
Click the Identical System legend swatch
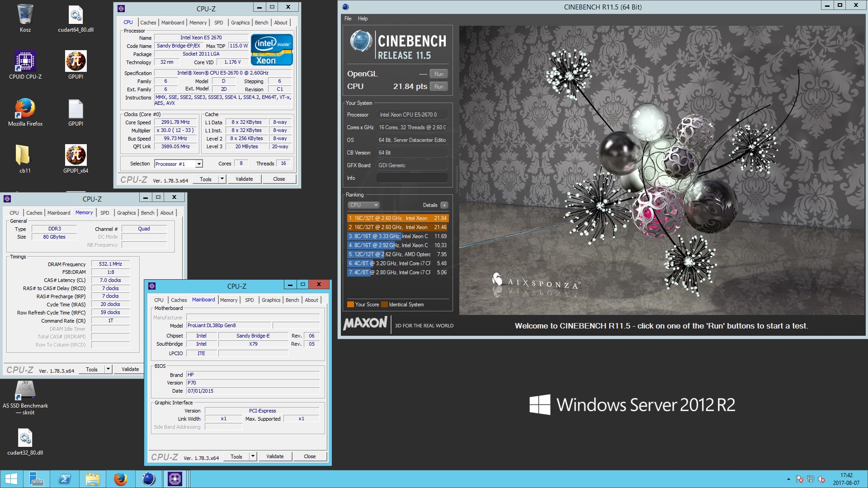tap(385, 305)
